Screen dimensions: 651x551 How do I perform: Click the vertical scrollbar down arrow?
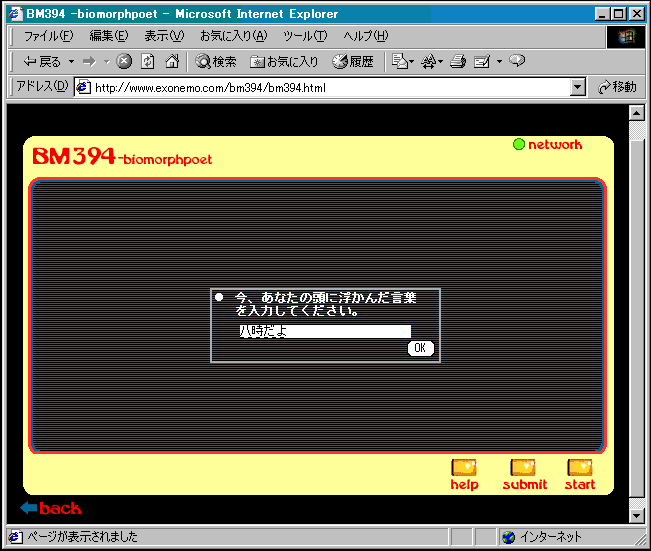coord(637,515)
